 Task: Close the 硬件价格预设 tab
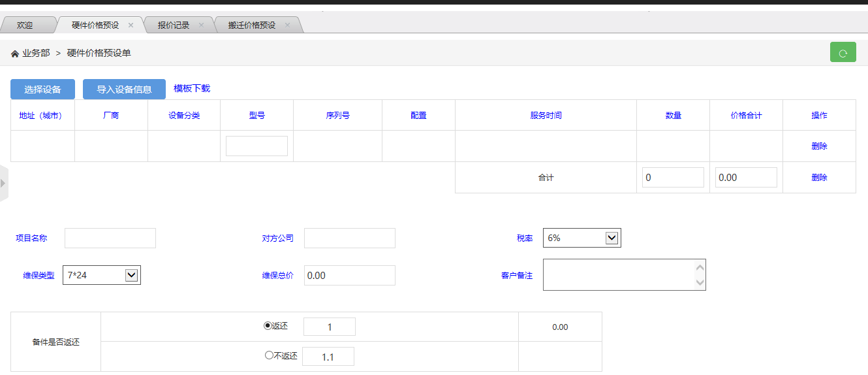point(131,25)
